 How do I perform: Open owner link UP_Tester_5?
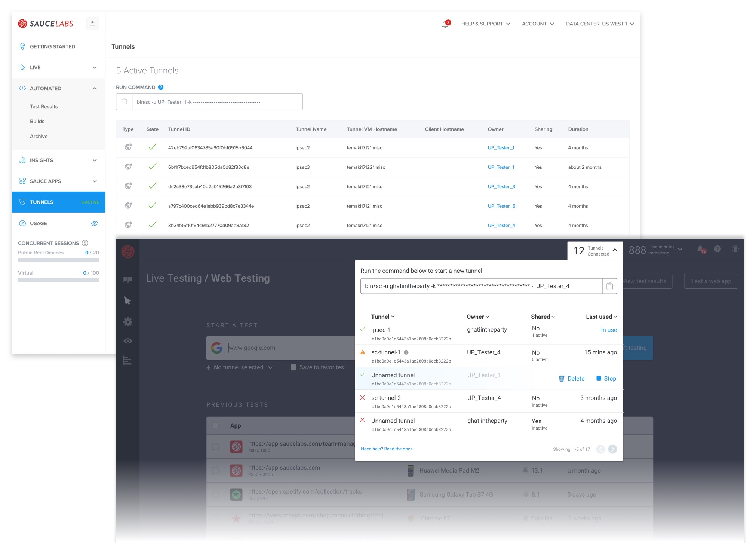coord(501,206)
